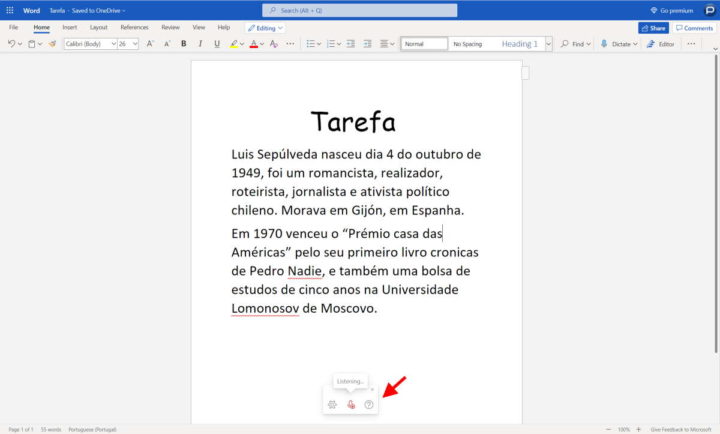Open the Help tab

point(224,28)
